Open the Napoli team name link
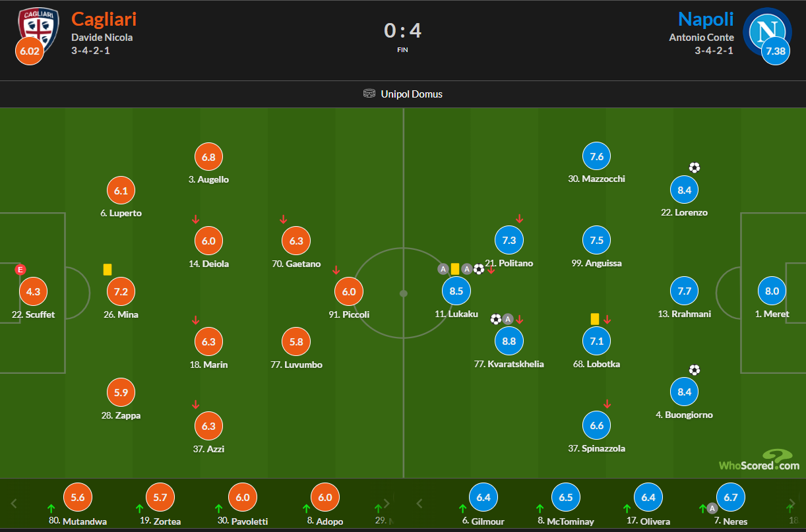 coord(705,18)
